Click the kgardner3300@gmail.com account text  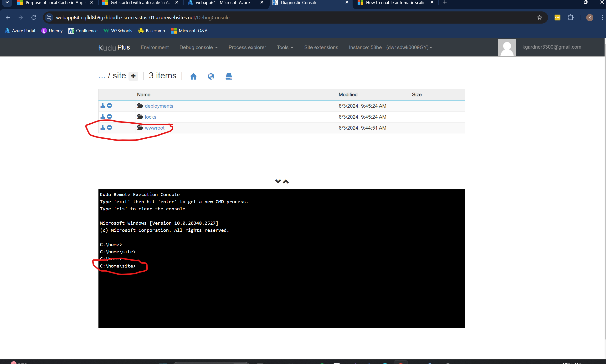point(551,47)
